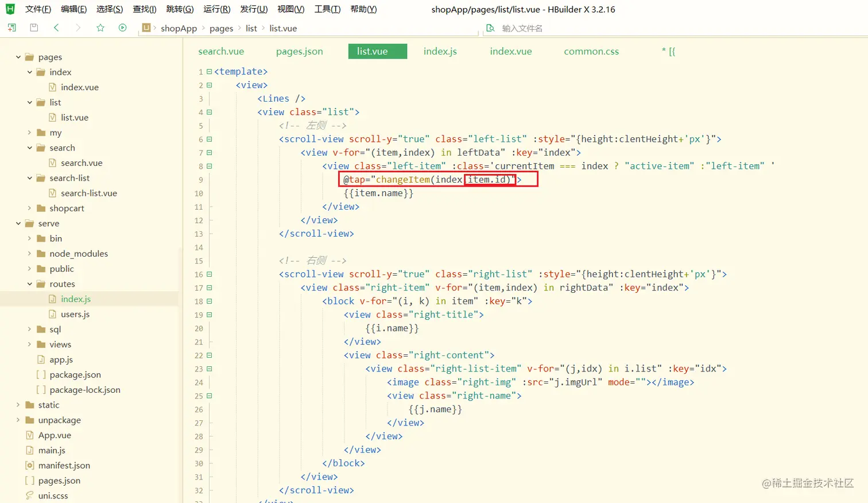The width and height of the screenshot is (868, 503).
Task: Click the star bookmark toolbar icon
Action: (x=100, y=28)
